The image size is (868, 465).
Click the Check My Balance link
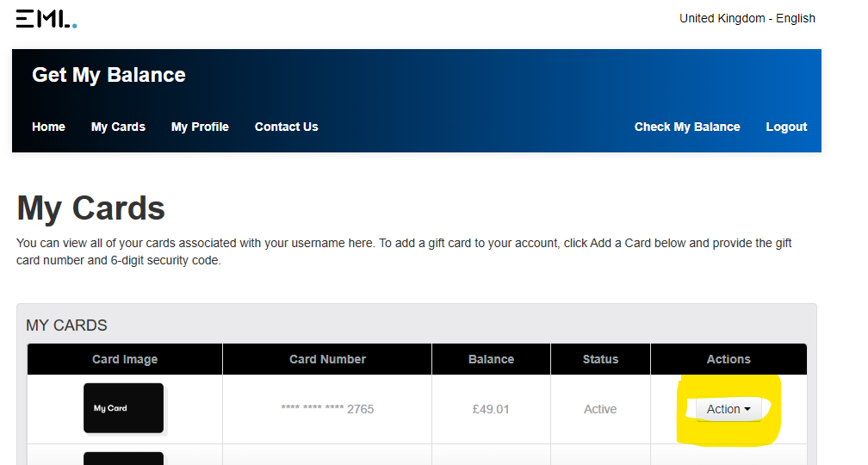pos(687,127)
